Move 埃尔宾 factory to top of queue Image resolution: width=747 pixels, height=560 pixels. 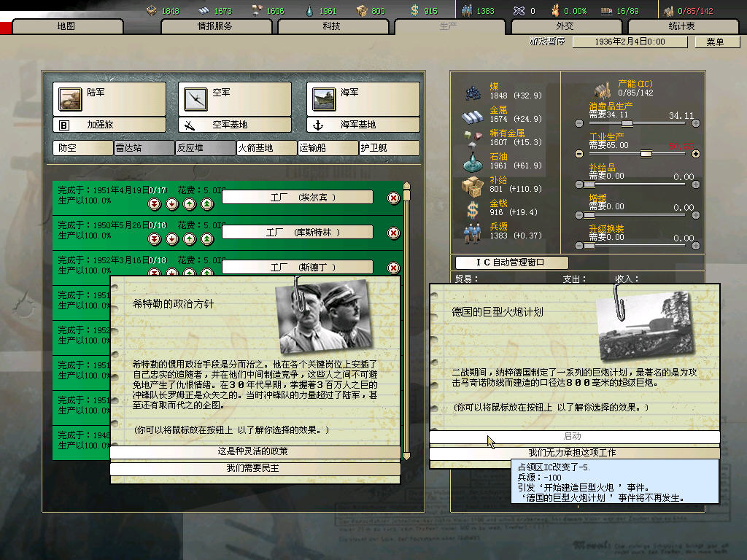coord(206,204)
